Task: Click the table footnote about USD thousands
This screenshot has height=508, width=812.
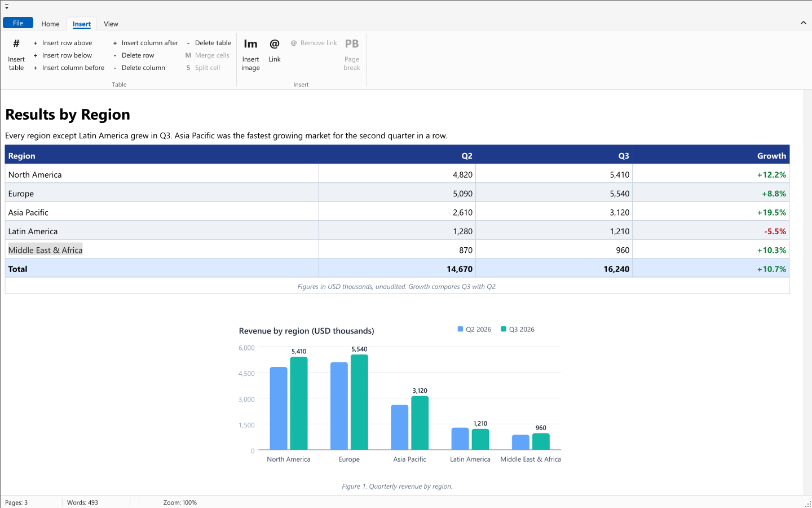Action: point(397,287)
